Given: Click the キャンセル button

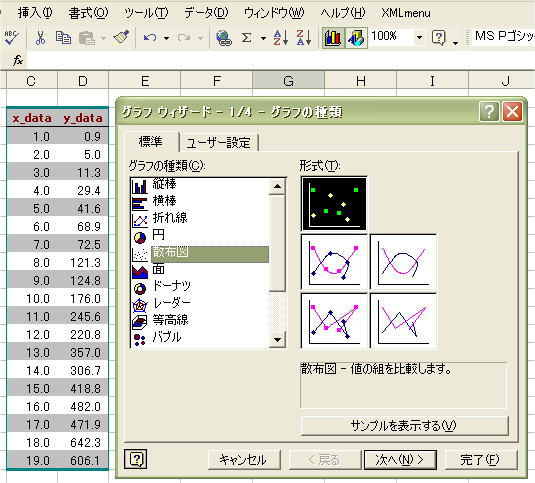Looking at the screenshot, I should [x=244, y=460].
